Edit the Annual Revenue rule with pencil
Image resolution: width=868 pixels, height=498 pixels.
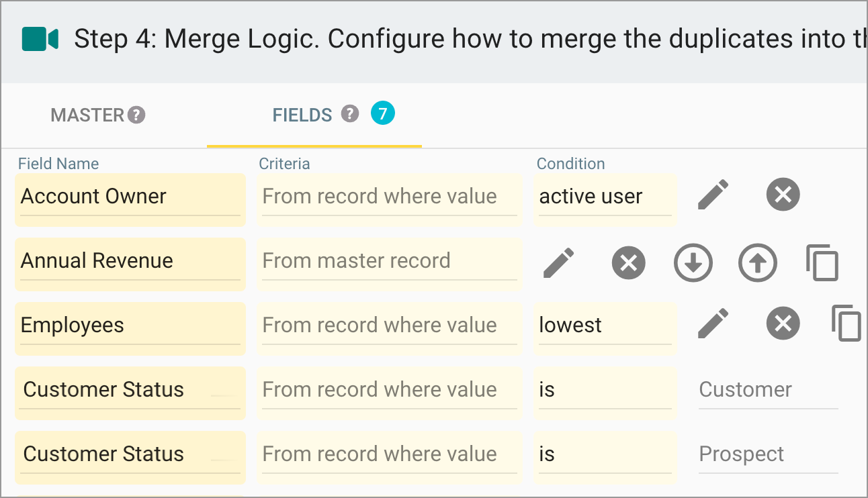point(559,262)
